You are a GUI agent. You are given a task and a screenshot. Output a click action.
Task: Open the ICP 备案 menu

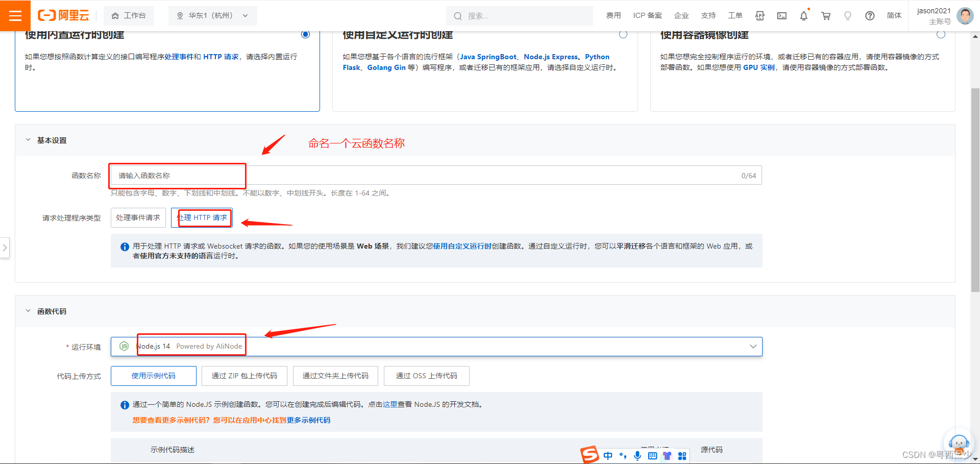(x=647, y=16)
